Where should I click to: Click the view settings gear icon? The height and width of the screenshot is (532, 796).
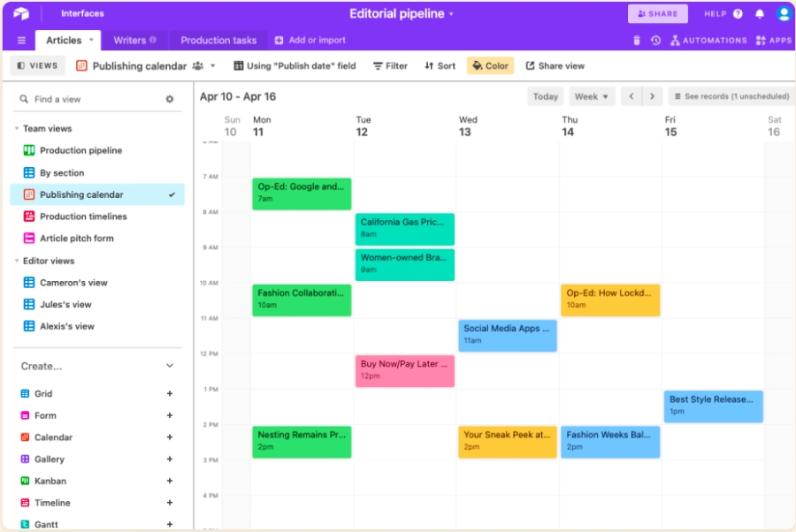coord(170,100)
